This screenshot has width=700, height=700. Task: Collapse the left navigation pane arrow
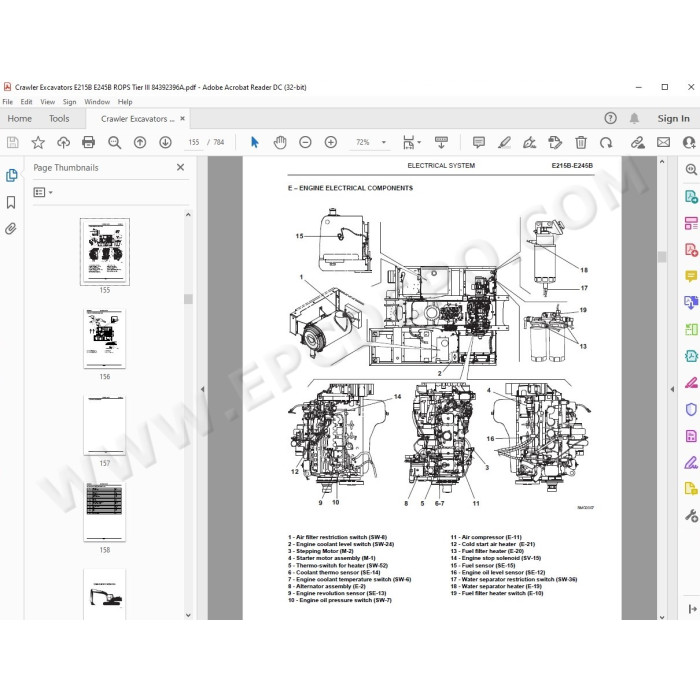pyautogui.click(x=202, y=389)
